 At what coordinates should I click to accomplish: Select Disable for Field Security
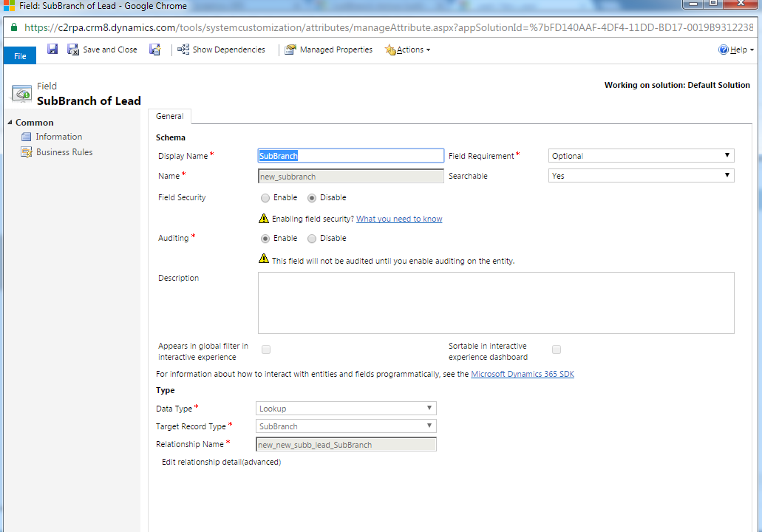(x=311, y=198)
